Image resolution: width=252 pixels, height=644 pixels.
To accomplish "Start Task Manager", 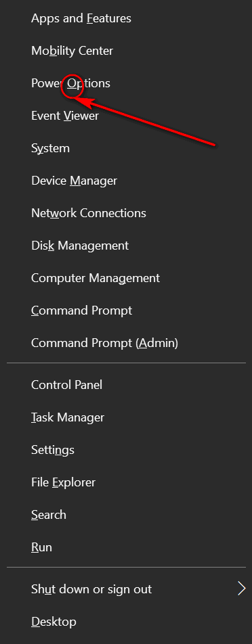I will (126, 417).
